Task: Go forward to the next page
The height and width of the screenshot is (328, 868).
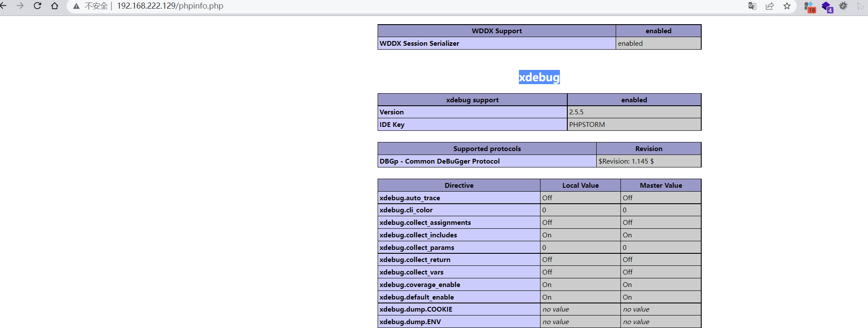Action: pos(20,6)
